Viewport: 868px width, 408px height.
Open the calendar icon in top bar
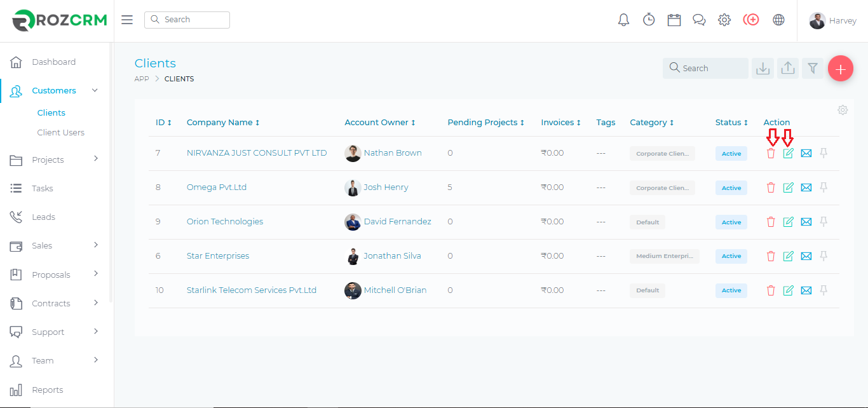674,20
